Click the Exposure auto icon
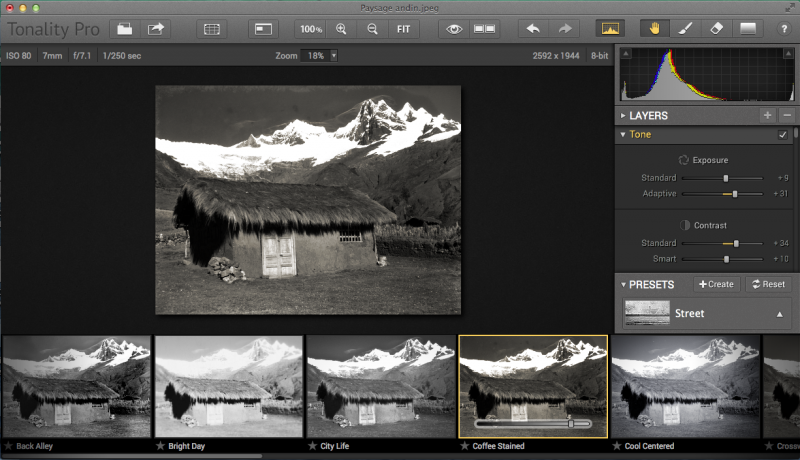The image size is (800, 460). coord(683,160)
